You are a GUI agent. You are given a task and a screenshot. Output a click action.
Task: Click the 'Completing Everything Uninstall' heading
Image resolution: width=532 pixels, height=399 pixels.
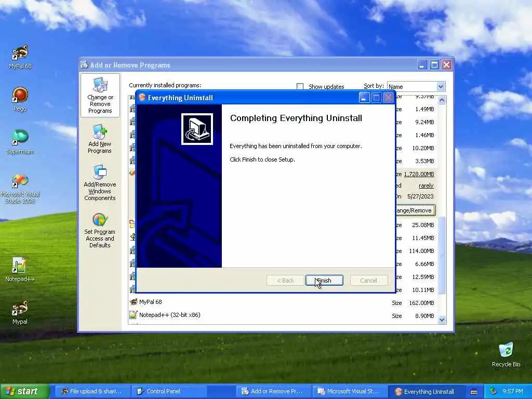tap(296, 118)
